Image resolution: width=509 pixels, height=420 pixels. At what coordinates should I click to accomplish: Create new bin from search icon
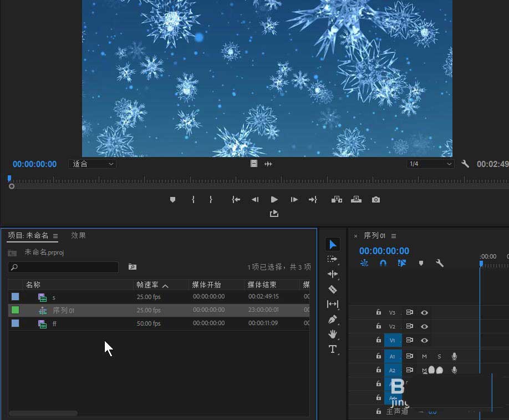tap(133, 267)
